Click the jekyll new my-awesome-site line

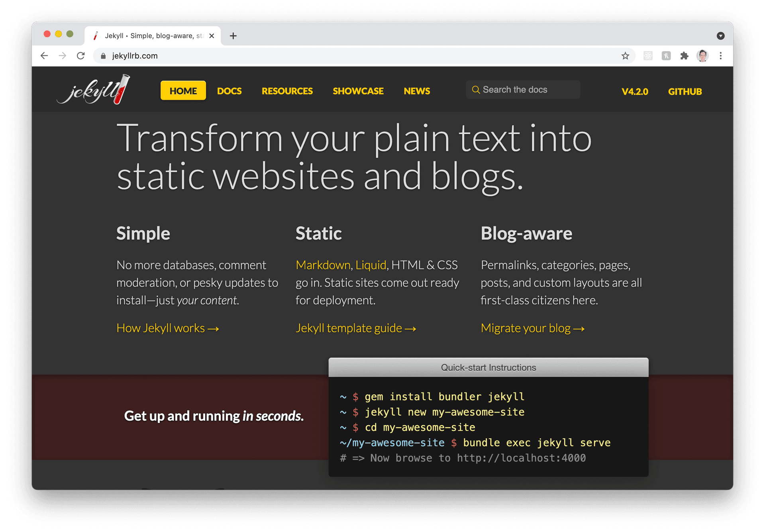click(x=432, y=412)
